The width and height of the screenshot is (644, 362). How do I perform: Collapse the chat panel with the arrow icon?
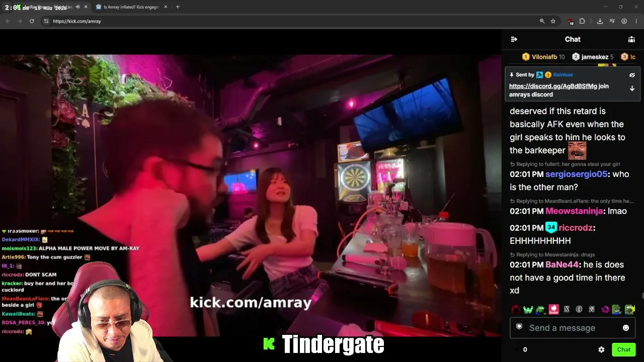coord(514,39)
